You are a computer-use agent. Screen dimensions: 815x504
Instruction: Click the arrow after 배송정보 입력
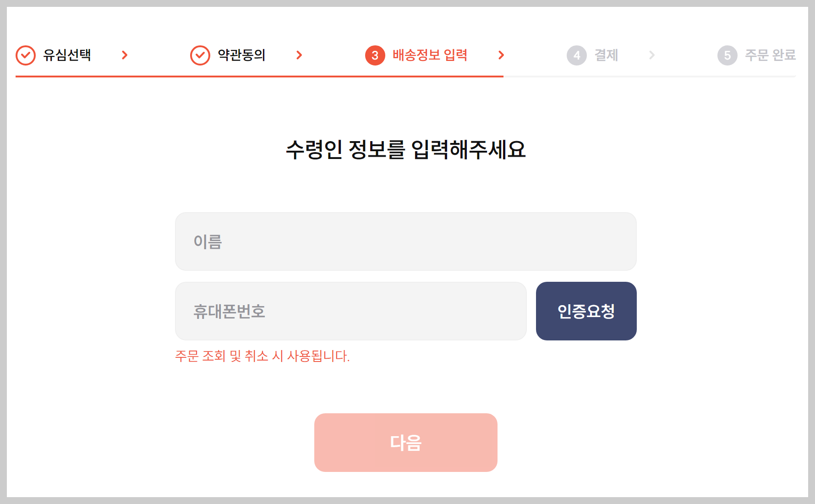point(501,55)
